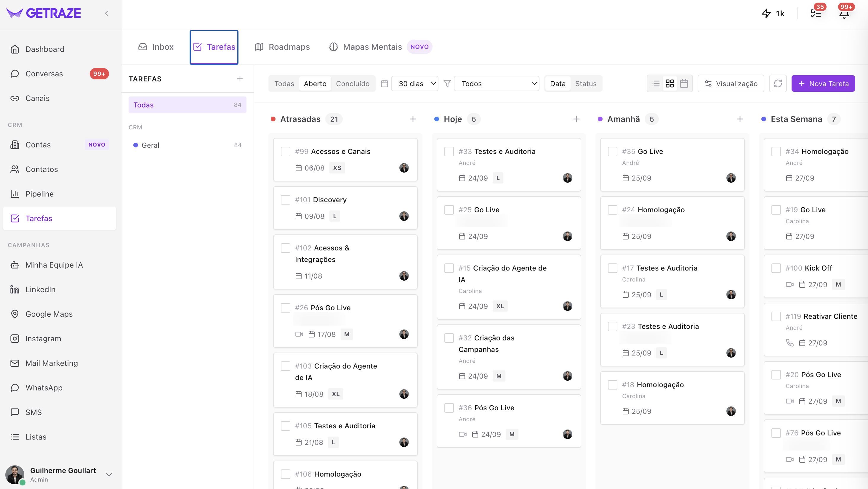
Task: Open Conversas in the sidebar
Action: (x=60, y=73)
